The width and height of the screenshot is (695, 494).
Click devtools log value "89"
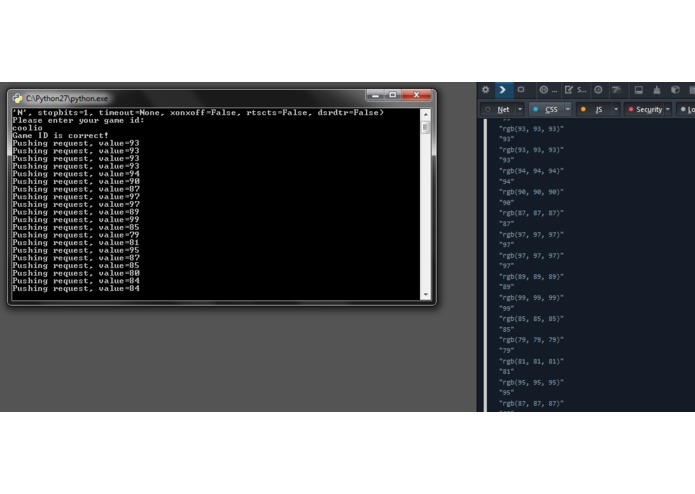[x=506, y=287]
